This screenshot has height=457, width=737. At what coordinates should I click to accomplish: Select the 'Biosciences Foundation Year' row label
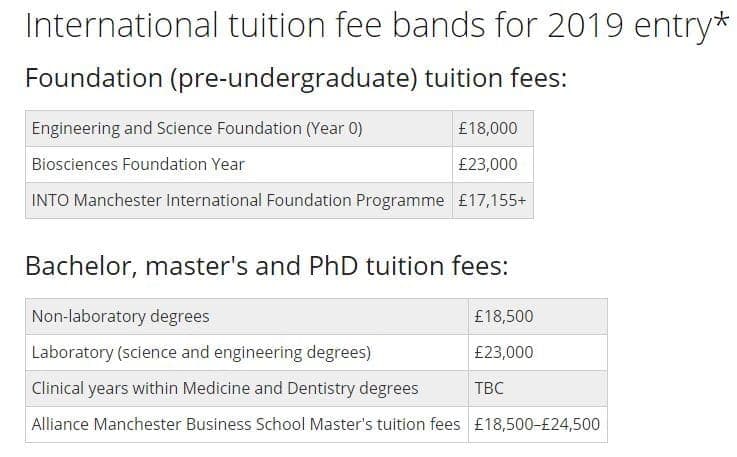pos(138,164)
